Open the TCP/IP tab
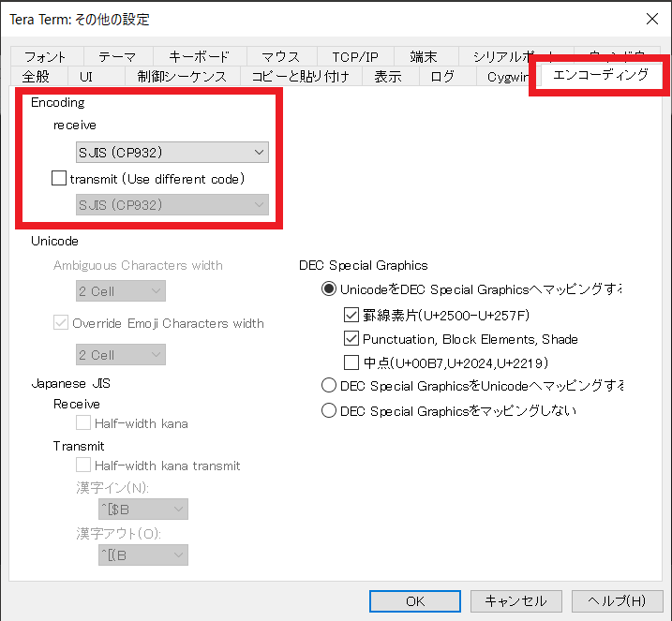This screenshot has height=621, width=672. pyautogui.click(x=354, y=56)
